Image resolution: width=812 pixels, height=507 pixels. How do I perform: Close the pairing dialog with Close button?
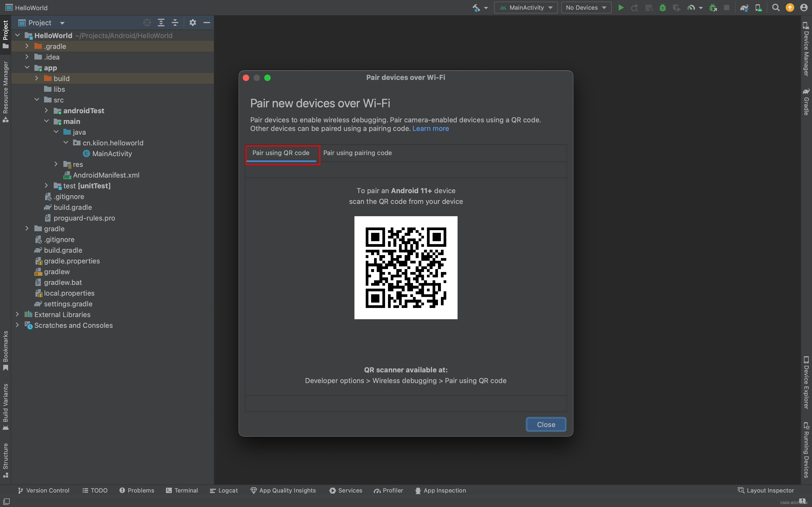point(546,424)
